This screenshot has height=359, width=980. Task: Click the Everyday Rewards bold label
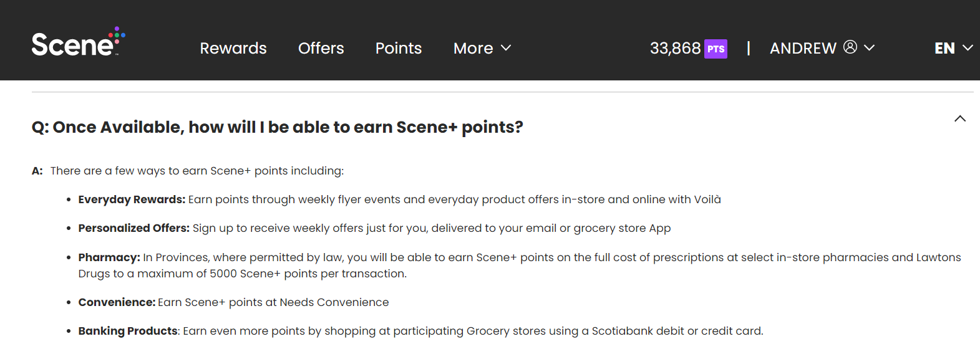[x=132, y=199]
